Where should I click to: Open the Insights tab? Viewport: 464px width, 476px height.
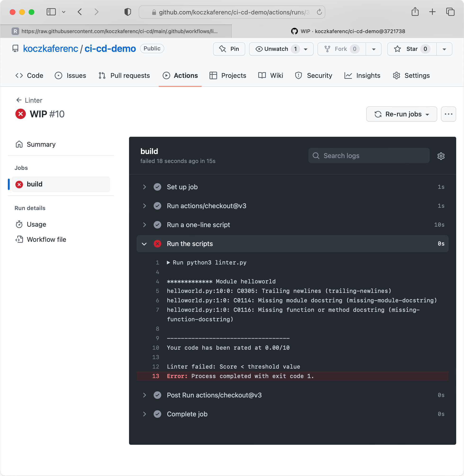(362, 75)
